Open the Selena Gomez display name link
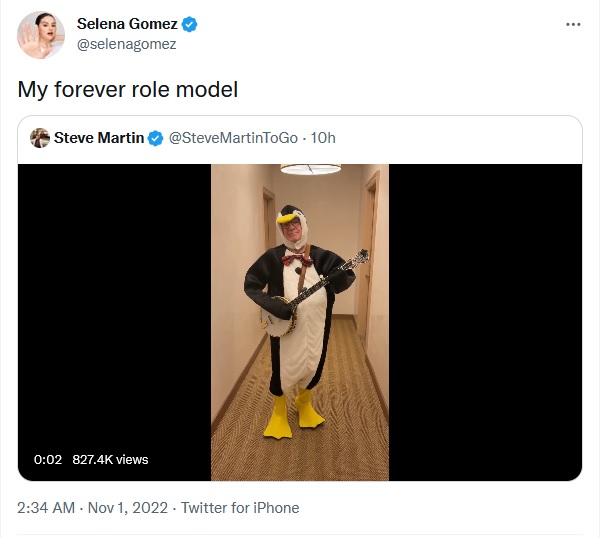This screenshot has width=601, height=538. 127,24
